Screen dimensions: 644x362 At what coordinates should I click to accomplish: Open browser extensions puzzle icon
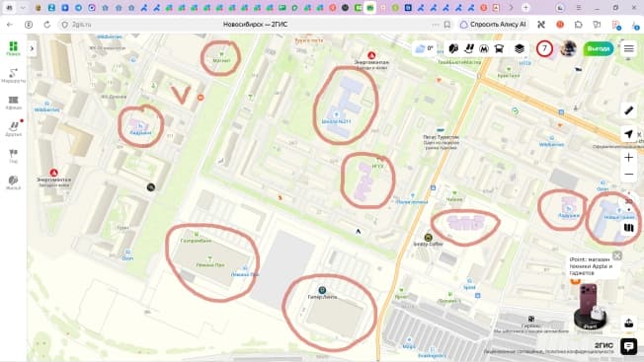coord(578,25)
